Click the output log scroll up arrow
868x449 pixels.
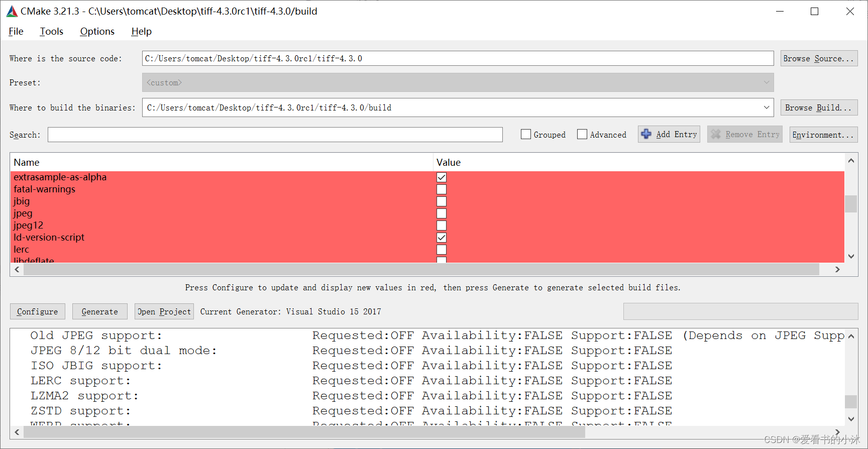[851, 336]
